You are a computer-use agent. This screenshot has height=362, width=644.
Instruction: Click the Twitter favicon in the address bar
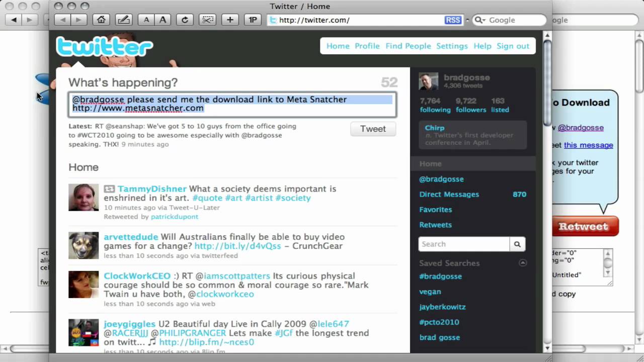coord(273,20)
